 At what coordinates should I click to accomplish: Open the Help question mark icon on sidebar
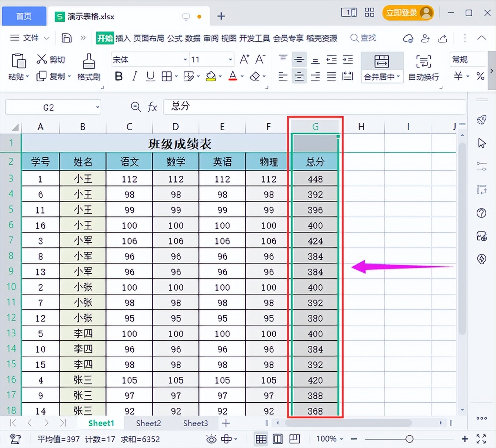(481, 213)
